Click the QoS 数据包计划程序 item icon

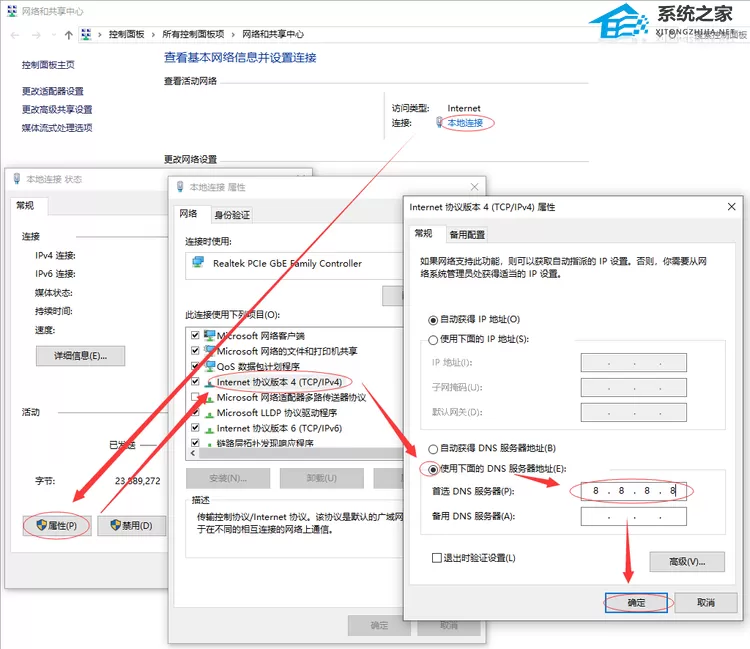210,366
